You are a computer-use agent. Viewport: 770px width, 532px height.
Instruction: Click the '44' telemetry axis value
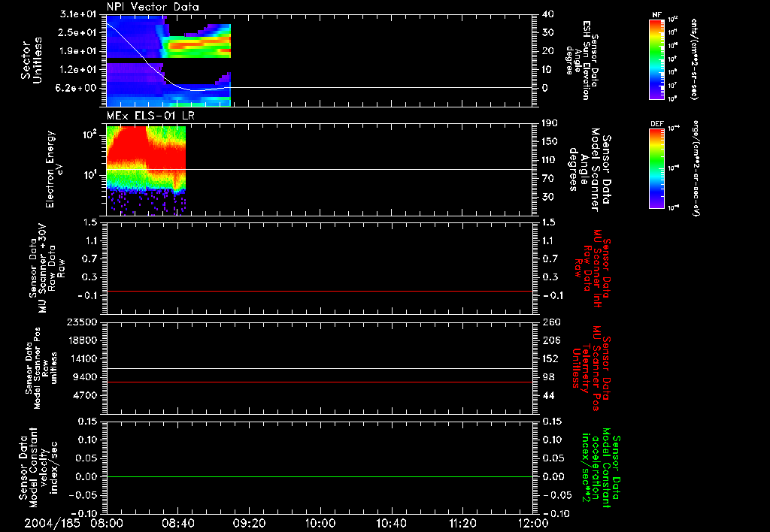tap(548, 395)
